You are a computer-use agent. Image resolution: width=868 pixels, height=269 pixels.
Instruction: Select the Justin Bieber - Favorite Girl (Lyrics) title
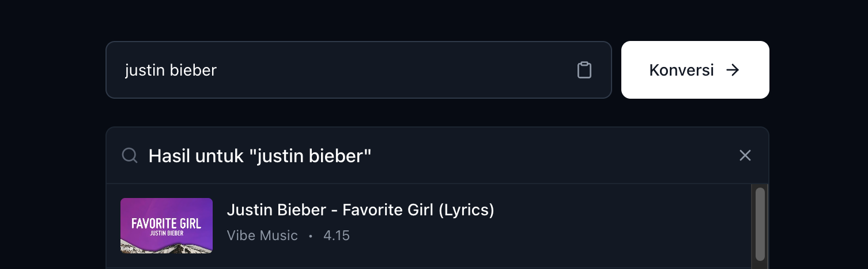[360, 210]
